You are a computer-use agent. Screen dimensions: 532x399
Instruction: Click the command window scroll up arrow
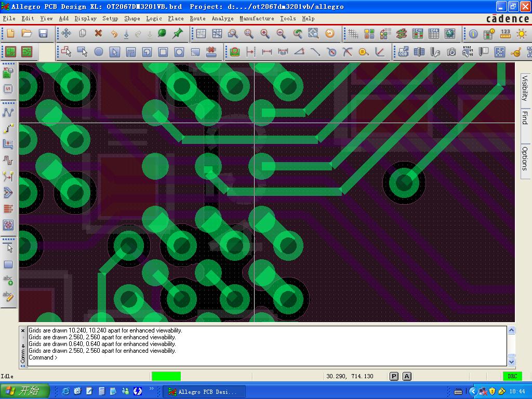(x=511, y=330)
